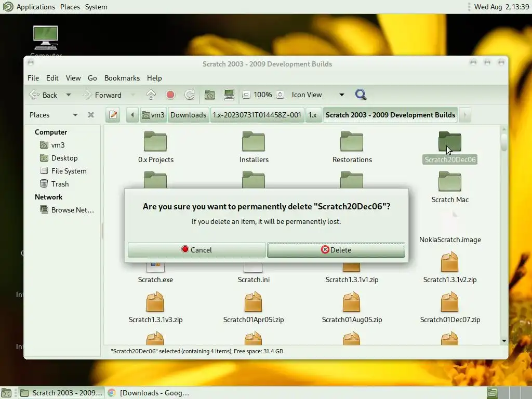532x399 pixels.
Task: Select the current folder path button
Action: click(390, 115)
